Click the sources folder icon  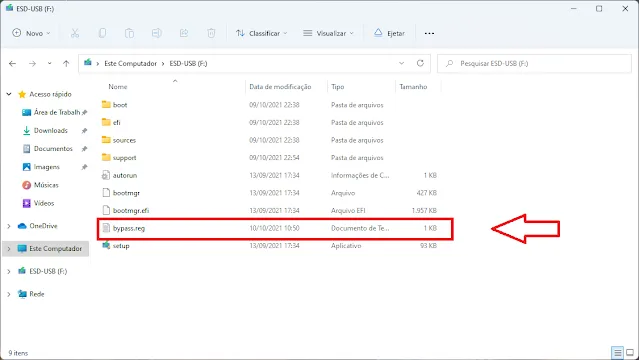[106, 140]
